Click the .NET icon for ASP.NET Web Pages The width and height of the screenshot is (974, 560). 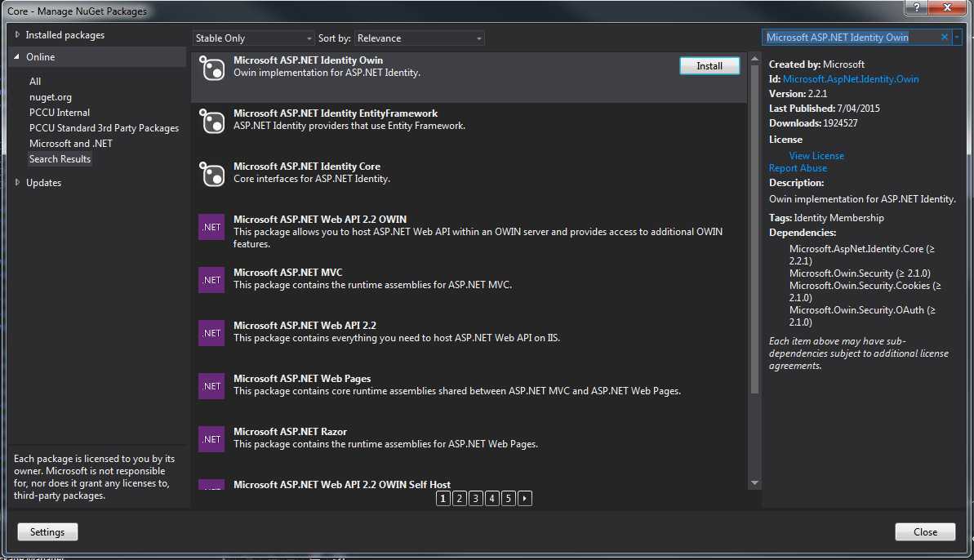pyautogui.click(x=211, y=386)
